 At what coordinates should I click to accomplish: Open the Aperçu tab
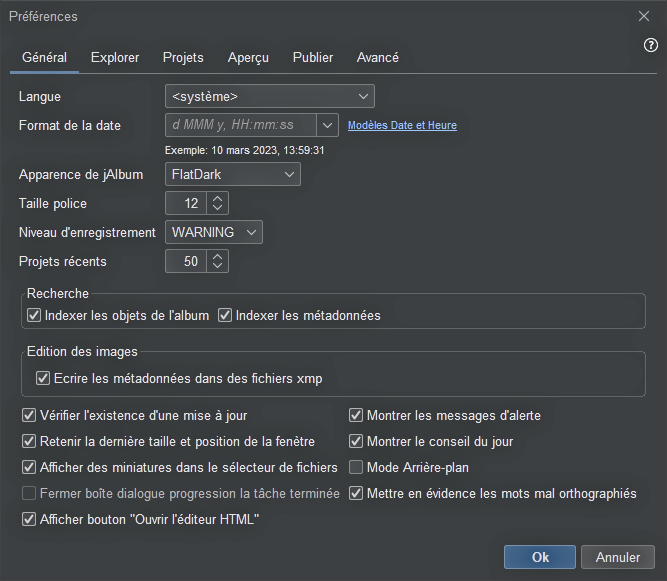click(248, 57)
